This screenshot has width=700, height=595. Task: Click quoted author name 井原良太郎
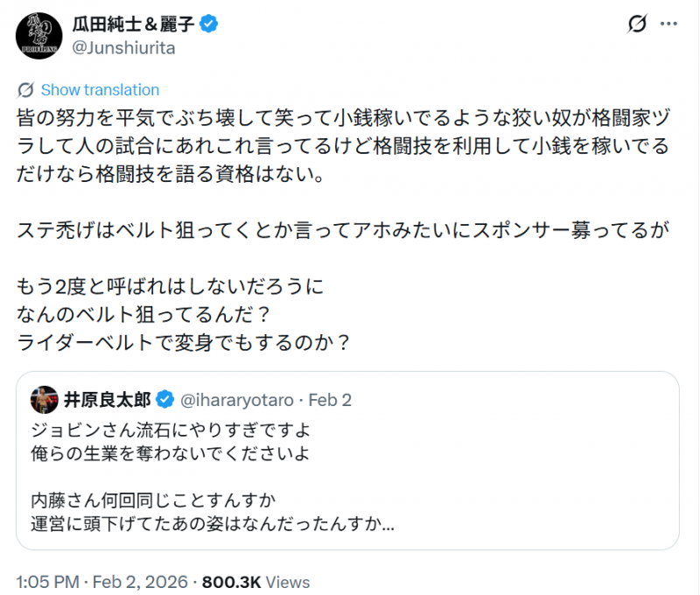[x=106, y=400]
